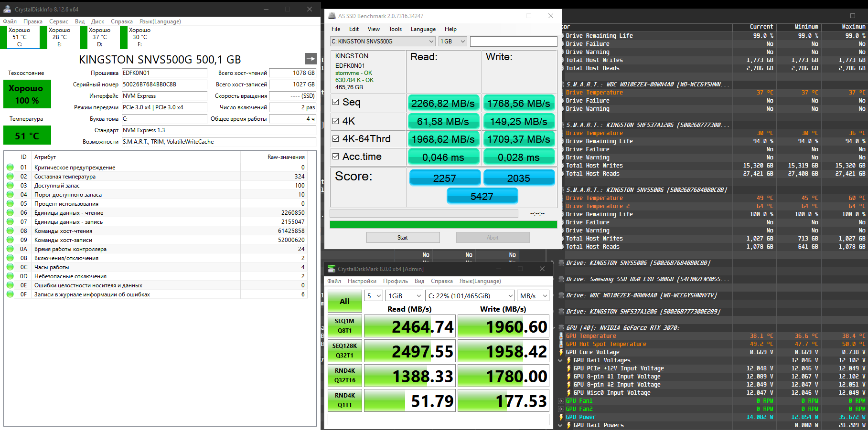Click the chip icon beside Drive: KINGSTON SHFS37A120G
Viewport: 868px width, 430px height.
pyautogui.click(x=561, y=312)
